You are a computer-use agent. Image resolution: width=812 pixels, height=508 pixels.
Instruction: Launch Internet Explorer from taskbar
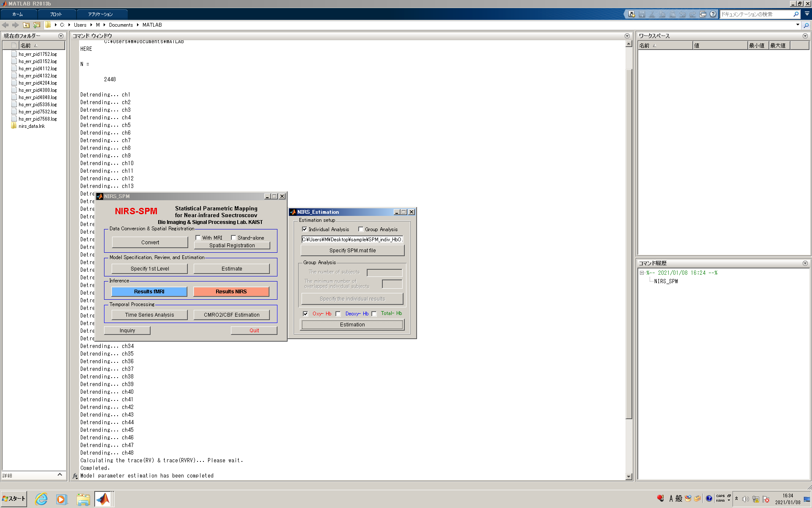[41, 499]
